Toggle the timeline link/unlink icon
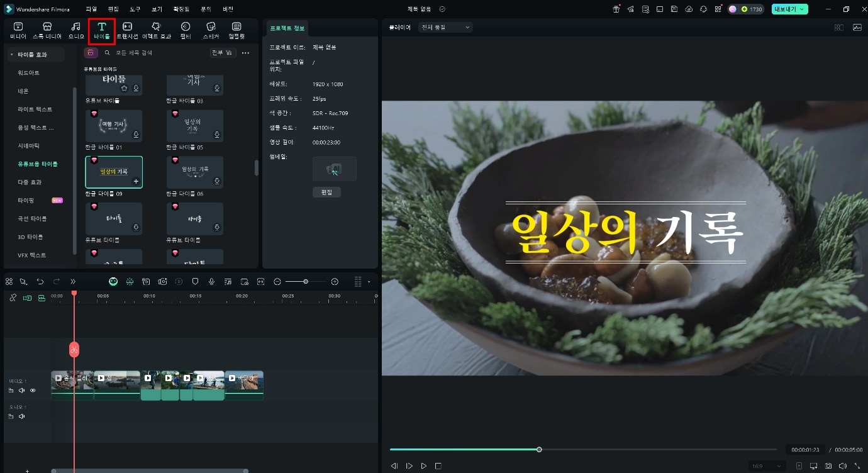 coord(13,298)
